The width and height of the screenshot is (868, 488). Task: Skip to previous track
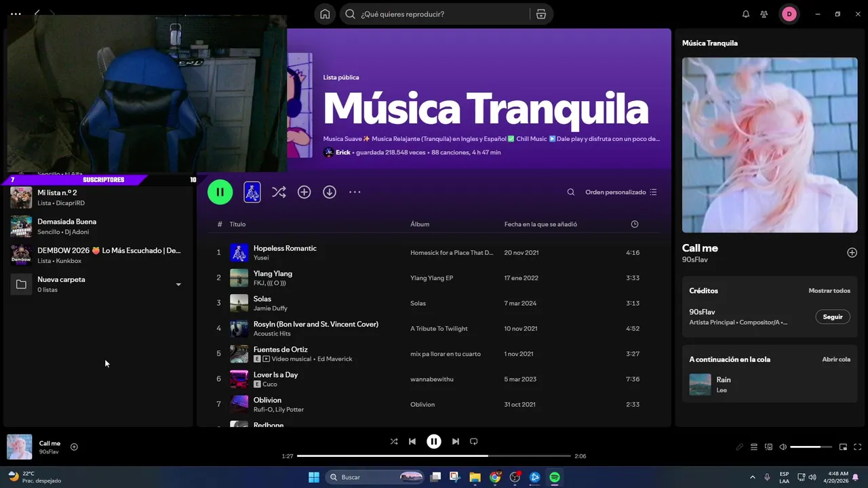(412, 441)
